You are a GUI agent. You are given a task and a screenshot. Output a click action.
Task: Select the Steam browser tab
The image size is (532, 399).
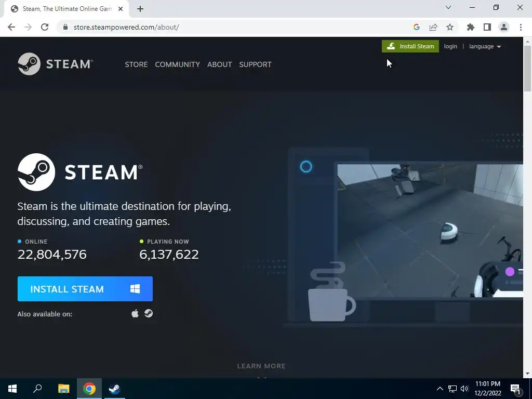pos(66,9)
